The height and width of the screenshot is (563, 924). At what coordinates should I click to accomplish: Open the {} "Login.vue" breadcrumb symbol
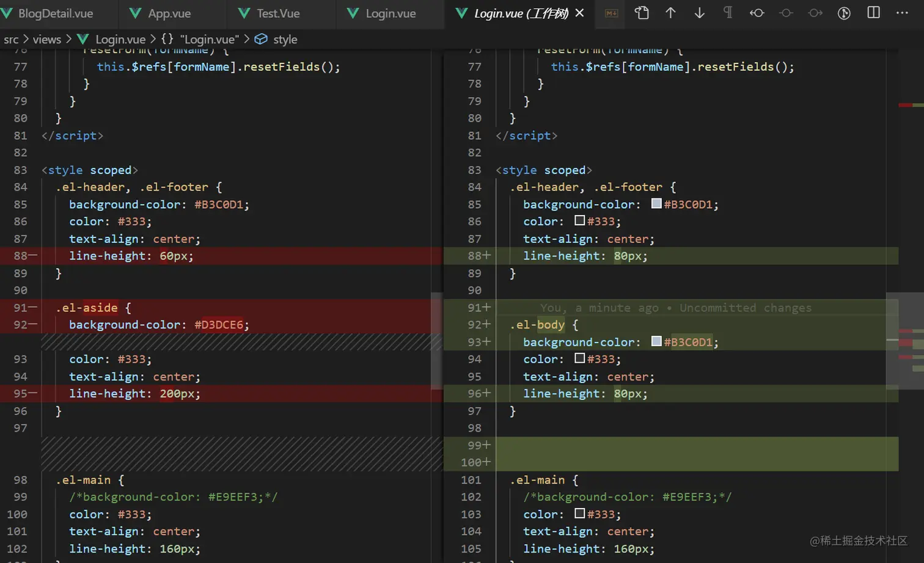(200, 39)
